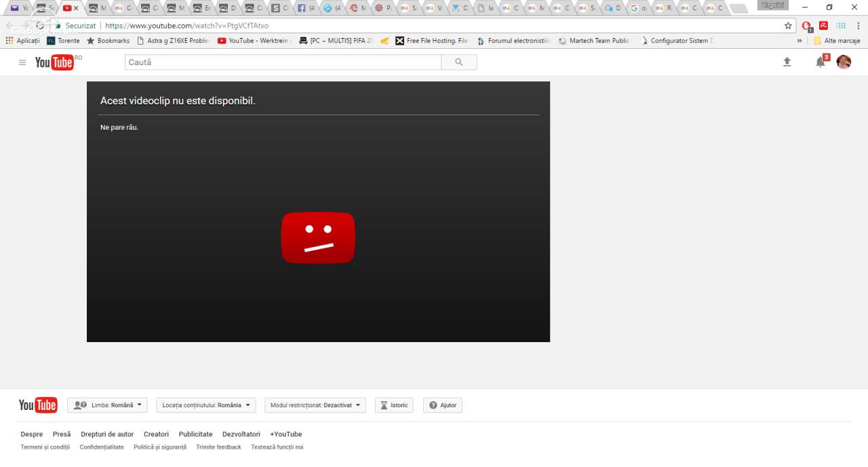Open the YouTube hamburger guide menu
868x467 pixels.
pos(22,62)
